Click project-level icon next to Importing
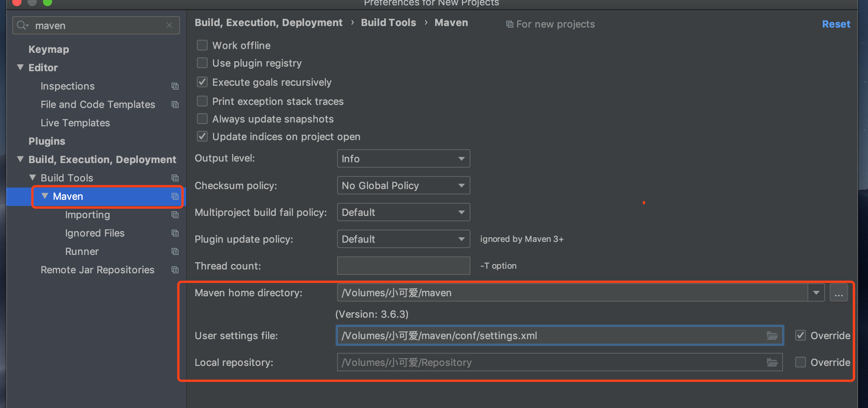This screenshot has width=868, height=408. 175,215
